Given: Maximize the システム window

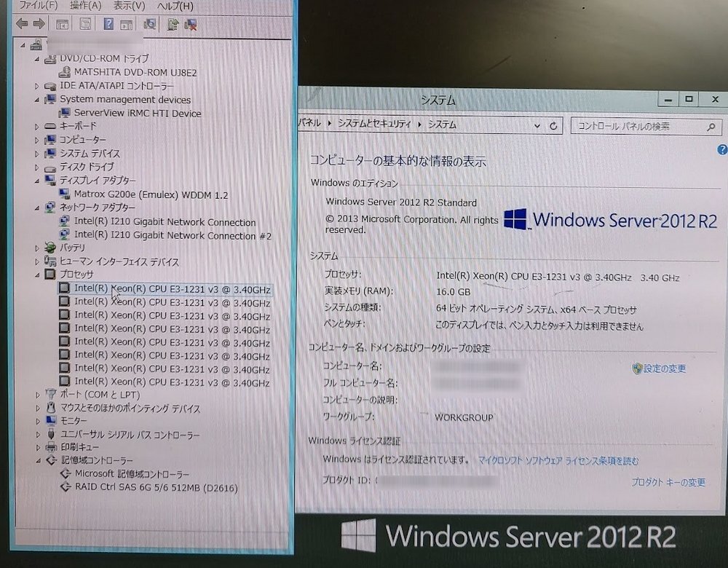Looking at the screenshot, I should 689,99.
